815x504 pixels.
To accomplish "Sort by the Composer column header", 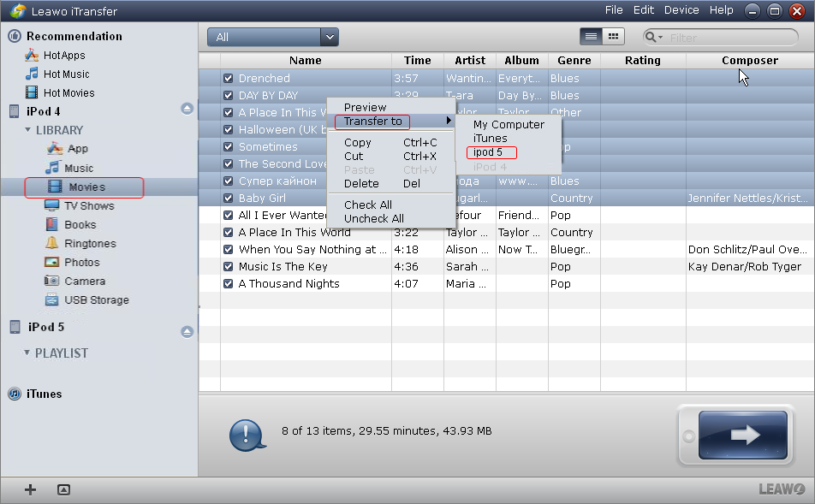I will [750, 60].
